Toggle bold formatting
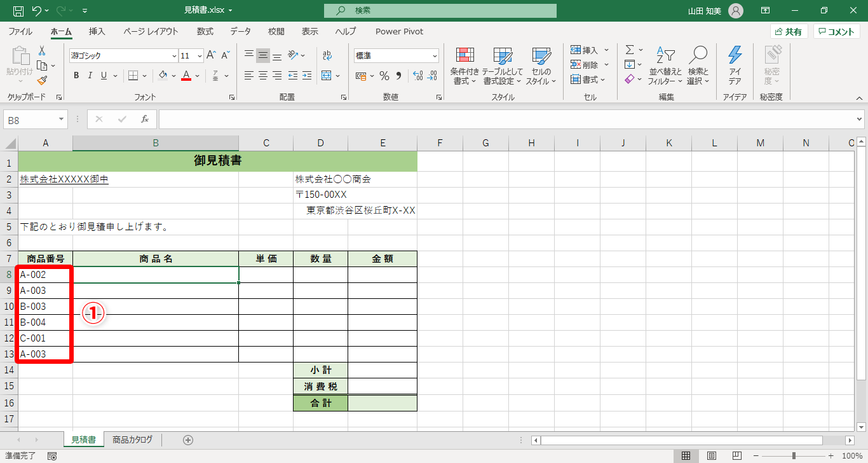 point(76,76)
